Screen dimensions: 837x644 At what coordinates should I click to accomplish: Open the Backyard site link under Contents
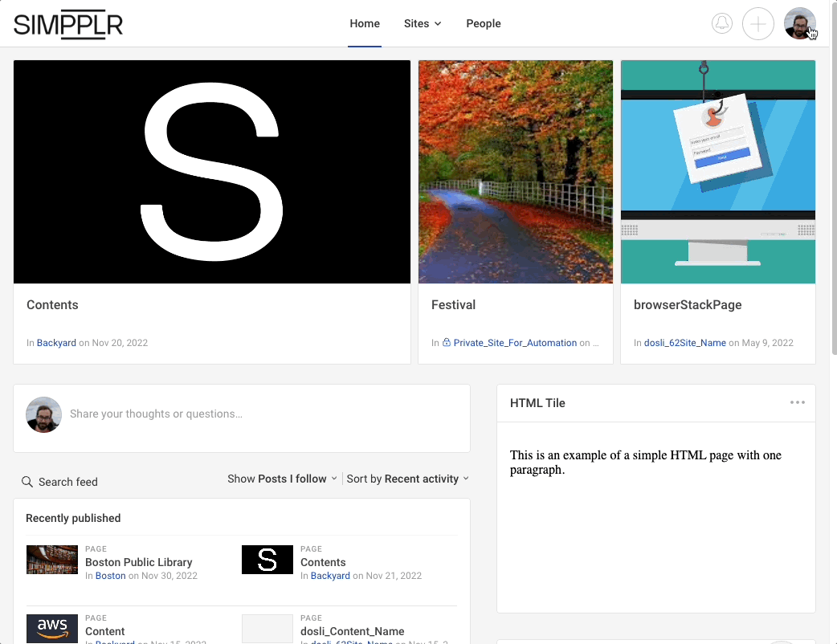pos(56,343)
